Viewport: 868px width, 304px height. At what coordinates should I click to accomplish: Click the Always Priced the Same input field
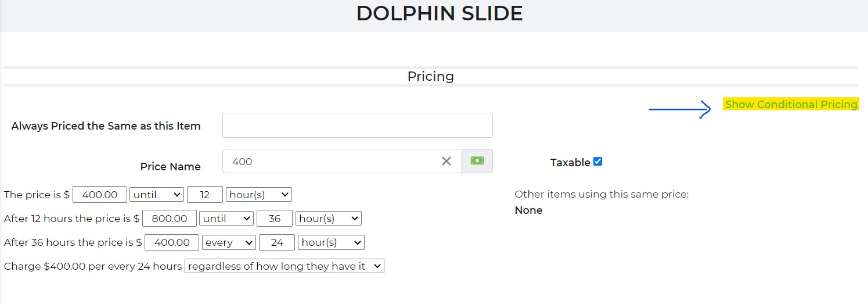coord(358,126)
